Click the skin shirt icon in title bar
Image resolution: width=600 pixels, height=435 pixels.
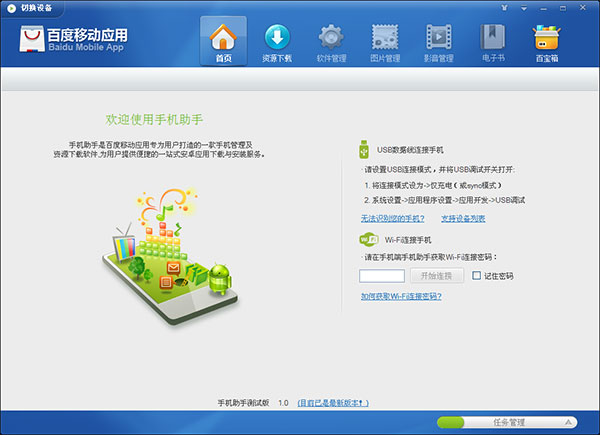504,8
